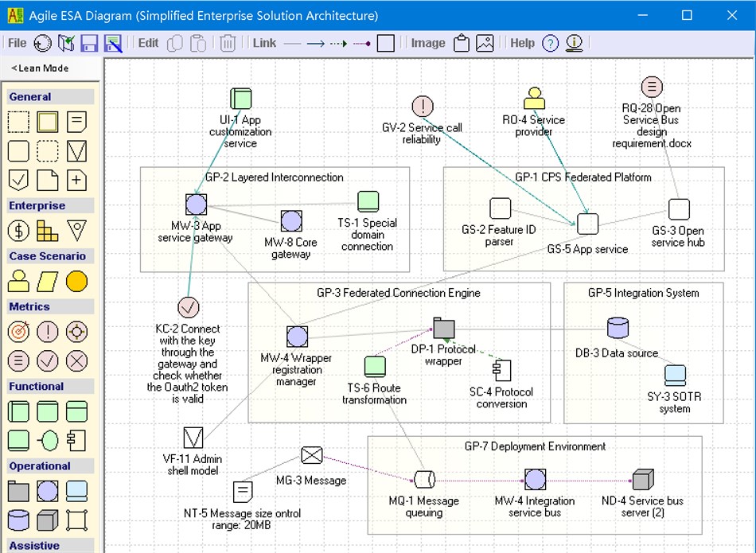Select the ND-4 Service bus server cube
Screen dimensions: 756x553
click(643, 480)
